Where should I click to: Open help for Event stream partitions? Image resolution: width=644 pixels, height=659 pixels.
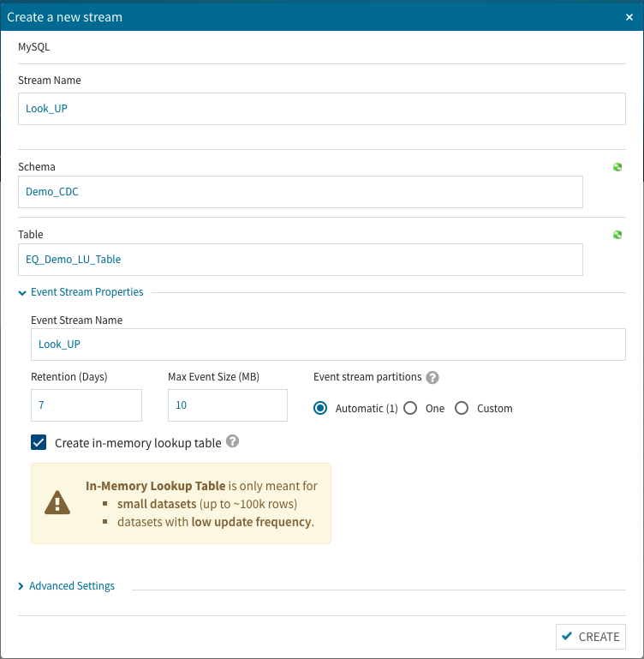(x=432, y=377)
